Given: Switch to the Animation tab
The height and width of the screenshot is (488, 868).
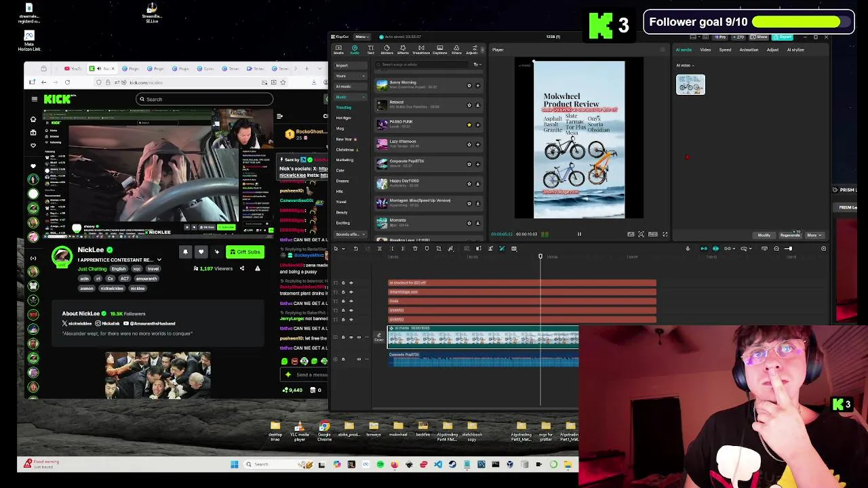Looking at the screenshot, I should 749,49.
